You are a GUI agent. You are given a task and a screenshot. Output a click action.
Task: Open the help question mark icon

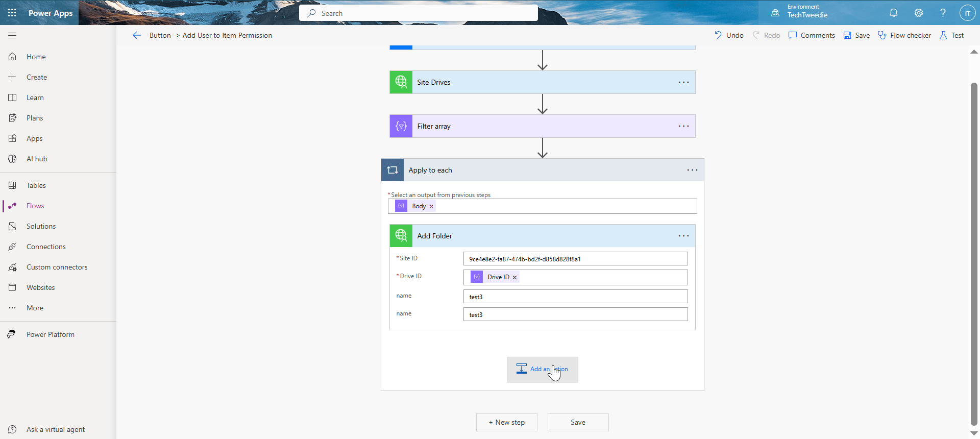pyautogui.click(x=943, y=13)
